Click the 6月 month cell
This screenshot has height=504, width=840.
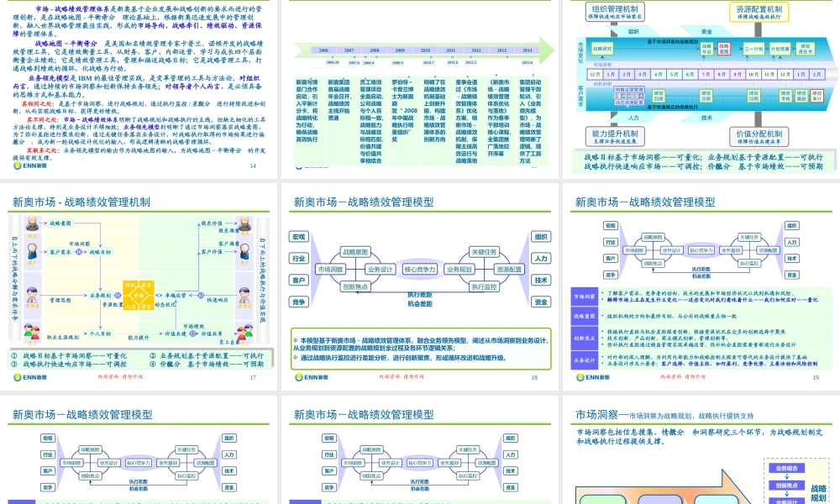(x=690, y=75)
